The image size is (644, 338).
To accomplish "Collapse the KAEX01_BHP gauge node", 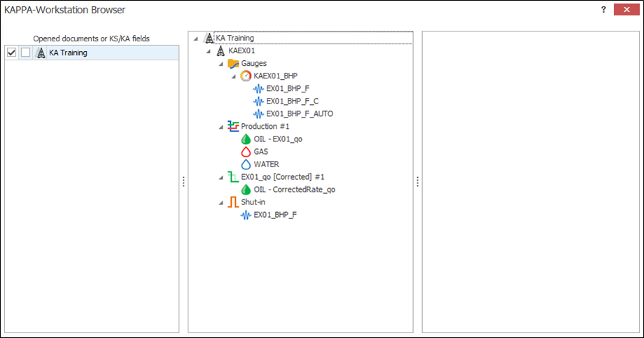I will point(234,76).
